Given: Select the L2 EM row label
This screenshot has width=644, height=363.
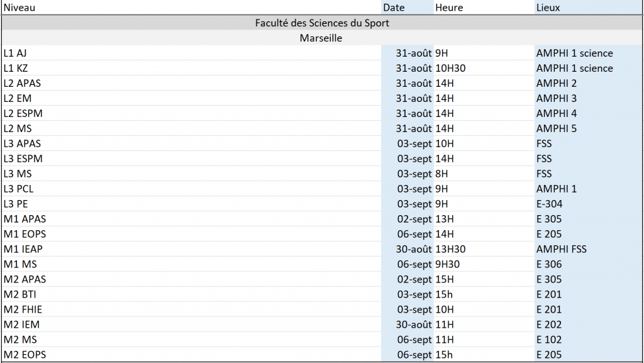Looking at the screenshot, I should point(191,98).
